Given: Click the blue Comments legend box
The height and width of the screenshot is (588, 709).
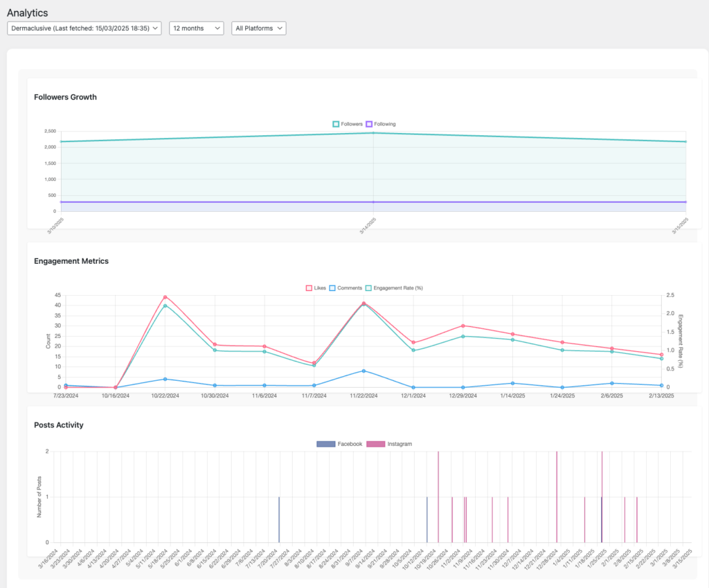Looking at the screenshot, I should pos(332,287).
